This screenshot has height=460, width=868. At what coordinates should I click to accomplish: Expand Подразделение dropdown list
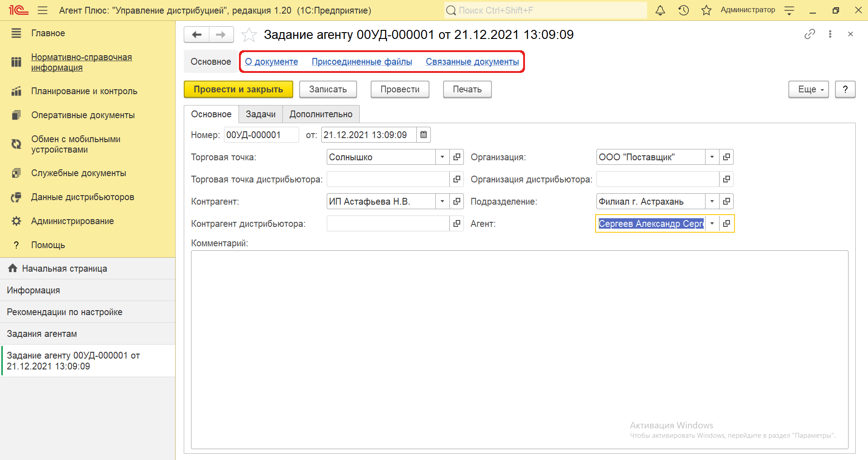(712, 201)
